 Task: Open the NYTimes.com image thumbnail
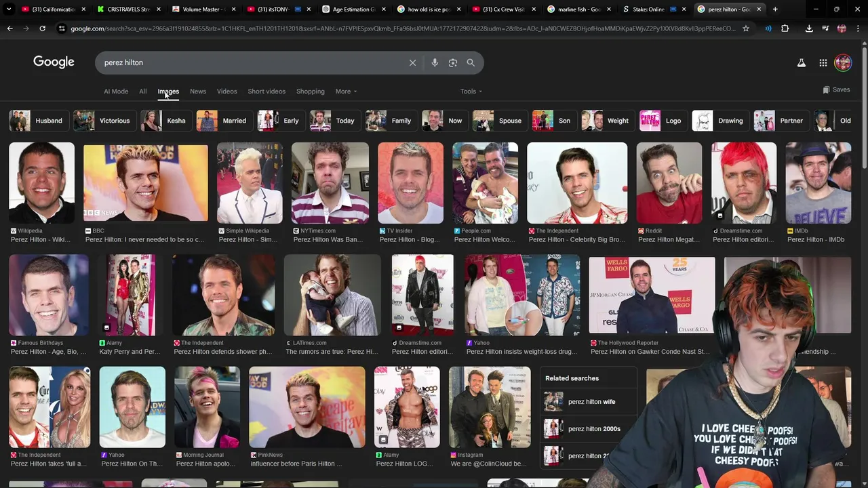click(x=330, y=183)
